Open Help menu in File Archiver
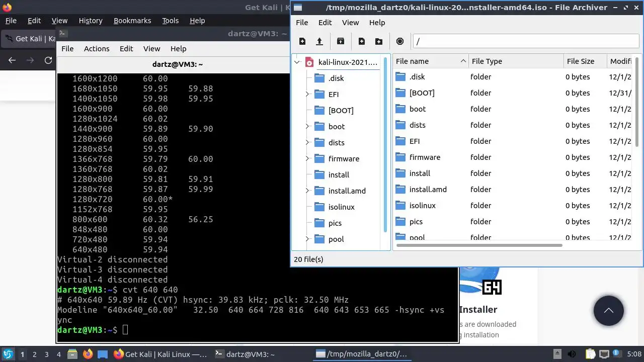644x362 pixels. (377, 23)
